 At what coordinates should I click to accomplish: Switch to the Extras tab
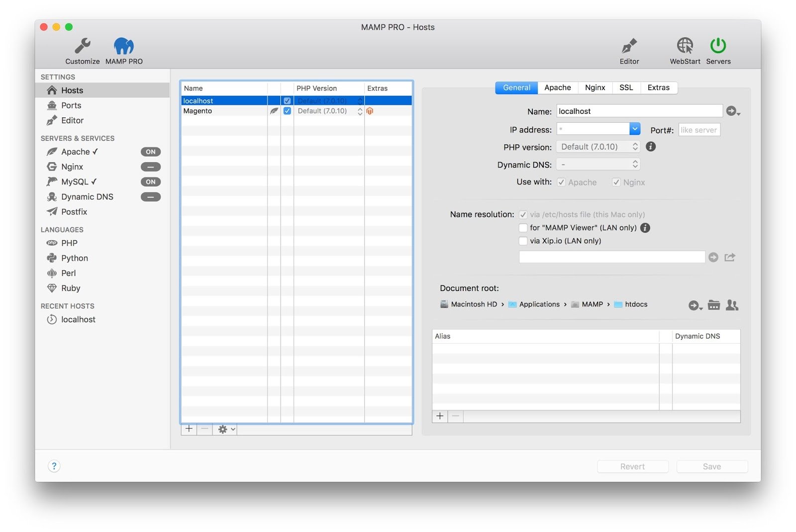(x=658, y=88)
